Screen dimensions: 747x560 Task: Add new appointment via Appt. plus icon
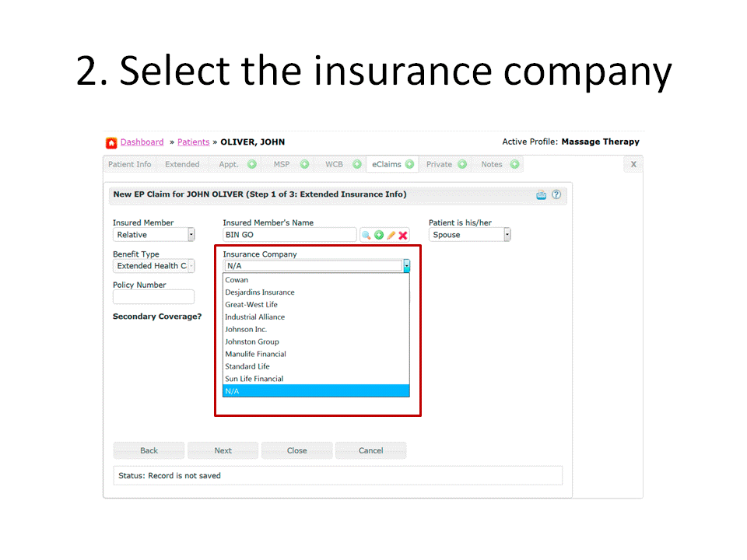[x=252, y=164]
